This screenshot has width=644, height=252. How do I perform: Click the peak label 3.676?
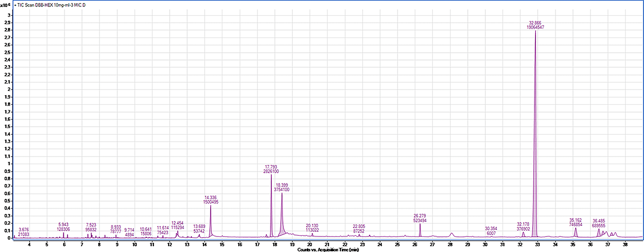coord(24,230)
